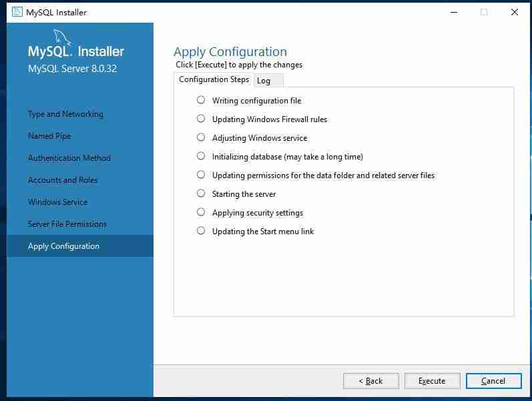The image size is (532, 401).
Task: Cancel the MySQL configuration
Action: click(493, 381)
